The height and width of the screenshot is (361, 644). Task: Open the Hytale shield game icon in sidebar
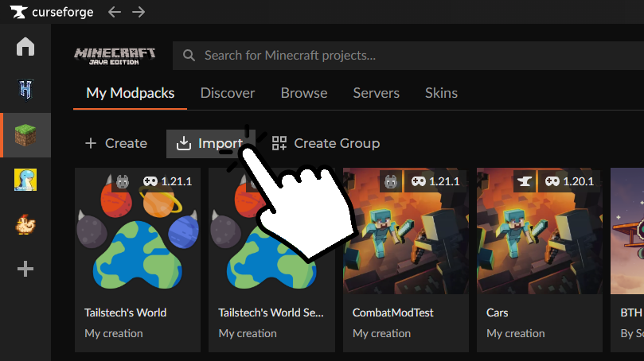25,90
